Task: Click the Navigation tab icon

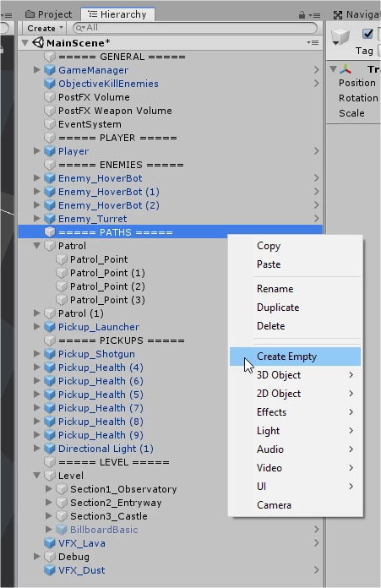Action: click(x=338, y=15)
